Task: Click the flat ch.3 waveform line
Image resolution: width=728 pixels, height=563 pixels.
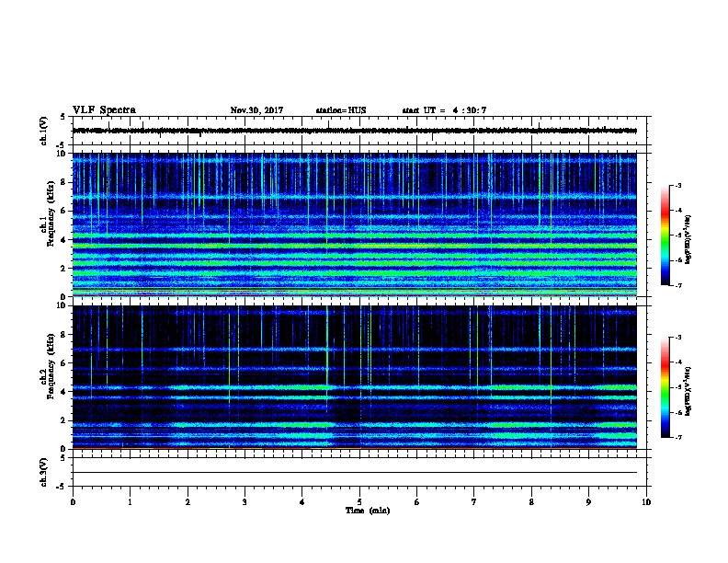Action: coord(355,473)
